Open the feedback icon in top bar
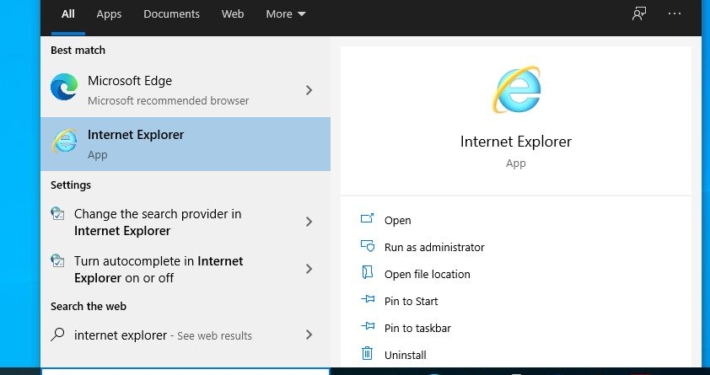Image resolution: width=710 pixels, height=375 pixels. point(639,14)
